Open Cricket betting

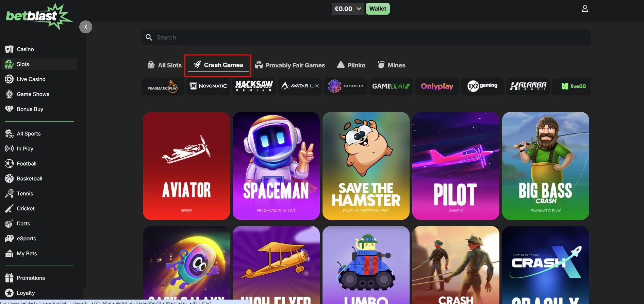(x=39, y=208)
